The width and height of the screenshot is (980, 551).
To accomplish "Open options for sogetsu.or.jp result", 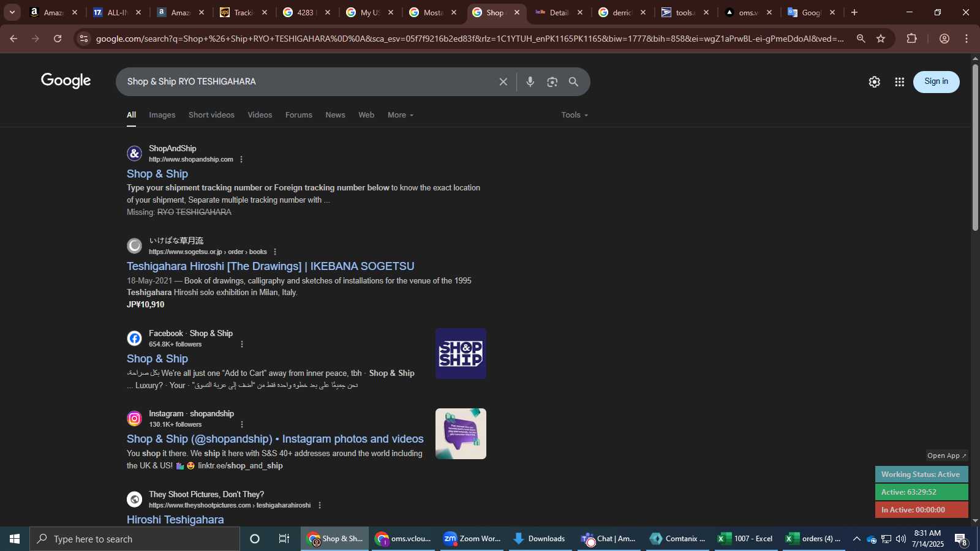I will coord(275,252).
